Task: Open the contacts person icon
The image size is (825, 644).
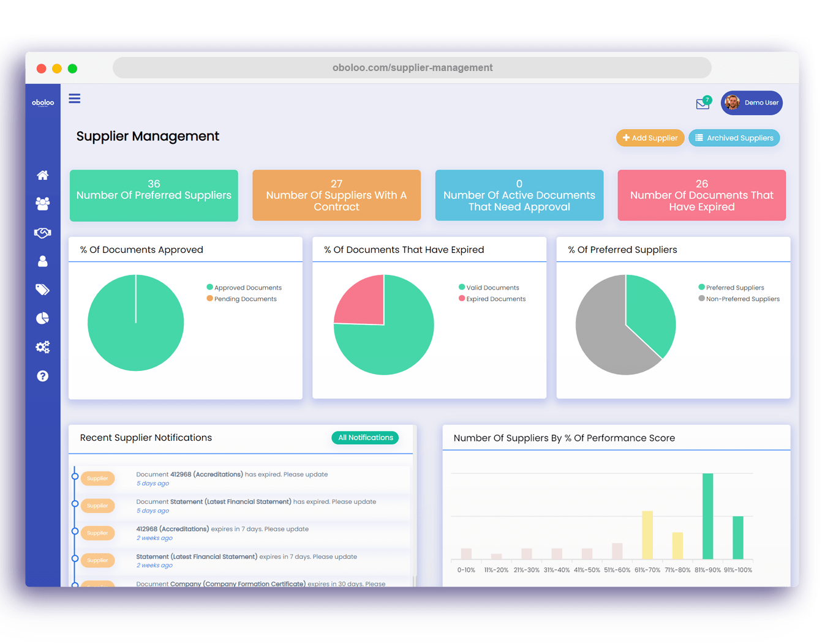Action: (x=42, y=261)
